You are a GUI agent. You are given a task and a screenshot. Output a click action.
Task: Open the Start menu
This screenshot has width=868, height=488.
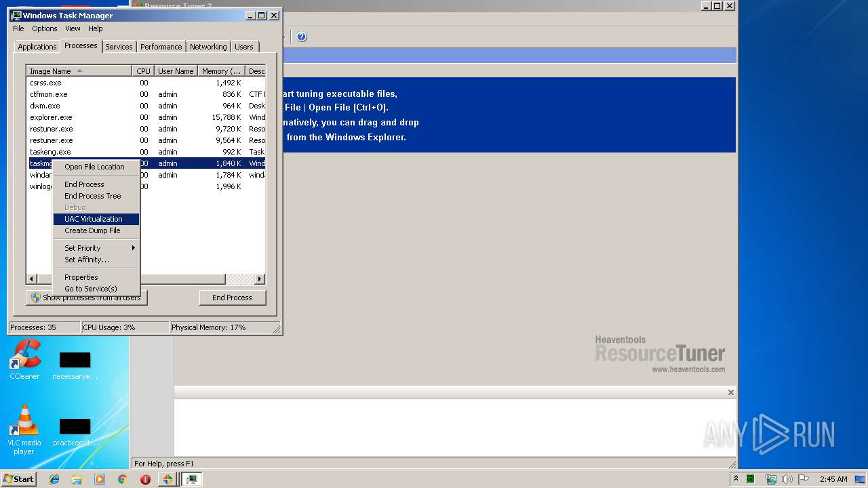tap(19, 479)
